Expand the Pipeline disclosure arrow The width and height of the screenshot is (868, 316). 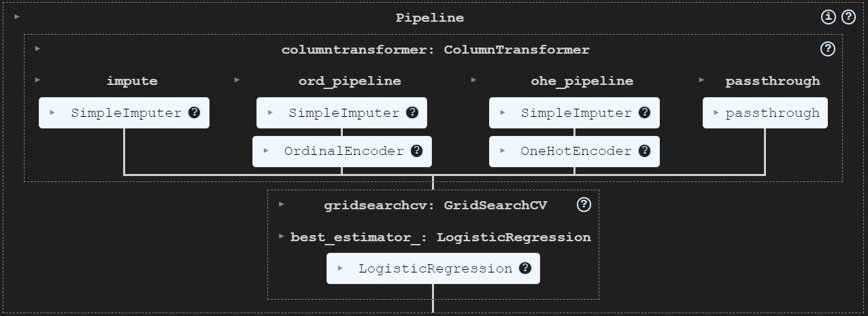17,16
